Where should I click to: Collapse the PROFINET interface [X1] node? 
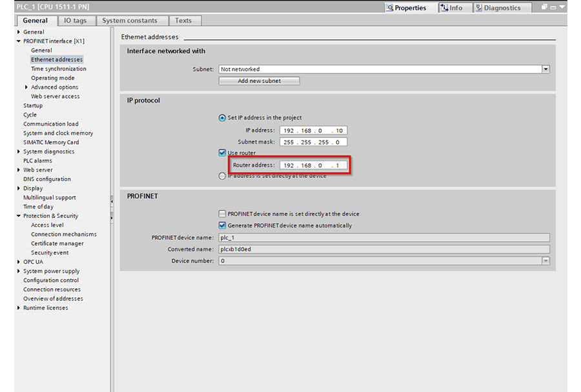point(19,41)
